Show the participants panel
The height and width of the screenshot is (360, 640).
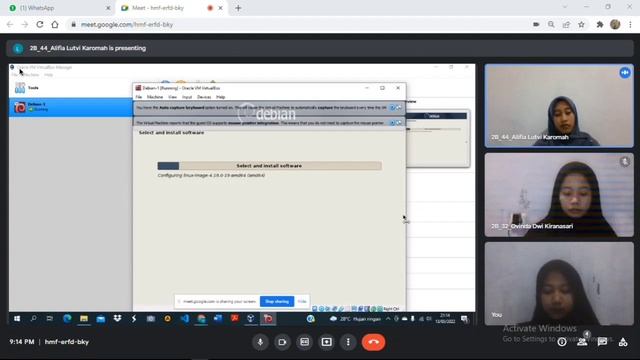tap(582, 342)
